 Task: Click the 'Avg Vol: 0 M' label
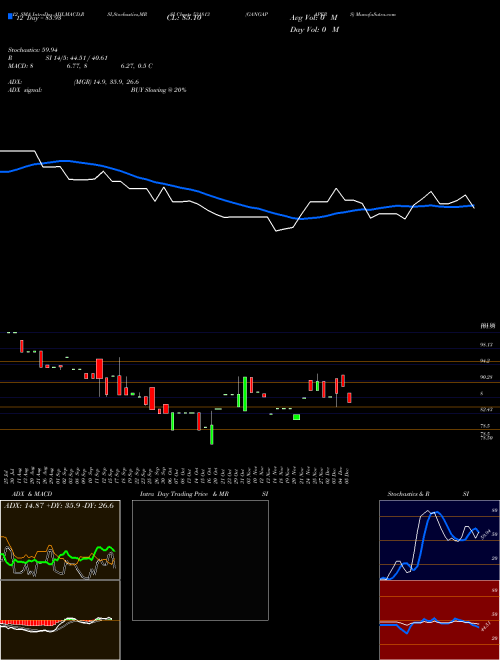point(314,18)
